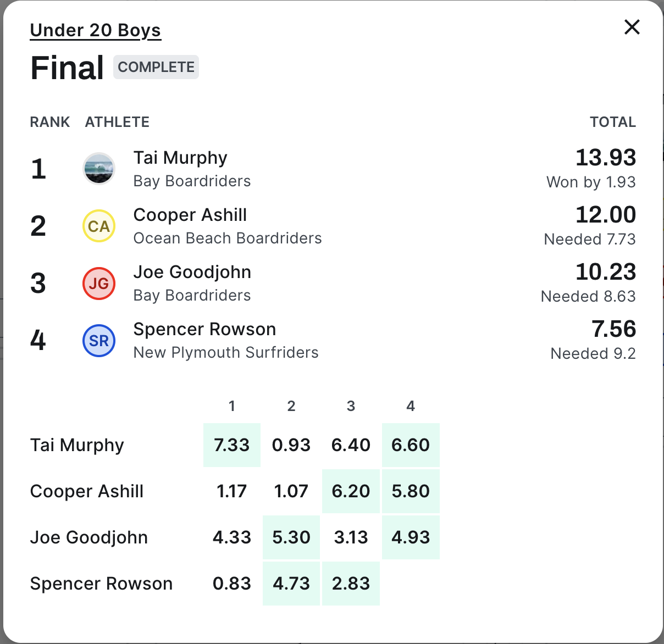The width and height of the screenshot is (664, 644).
Task: Click the red JG avatar icon
Action: click(x=99, y=283)
